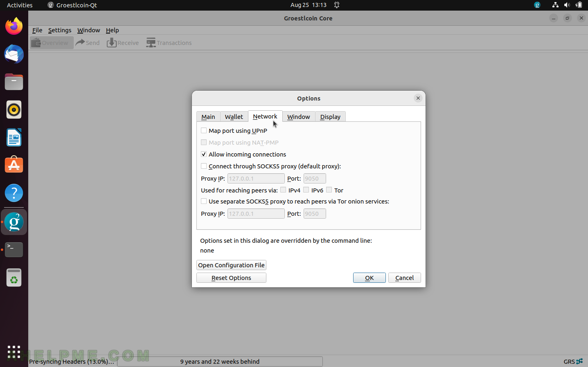Image resolution: width=588 pixels, height=367 pixels.
Task: Click the Groestlcoin tray icon in top bar
Action: pos(537,5)
